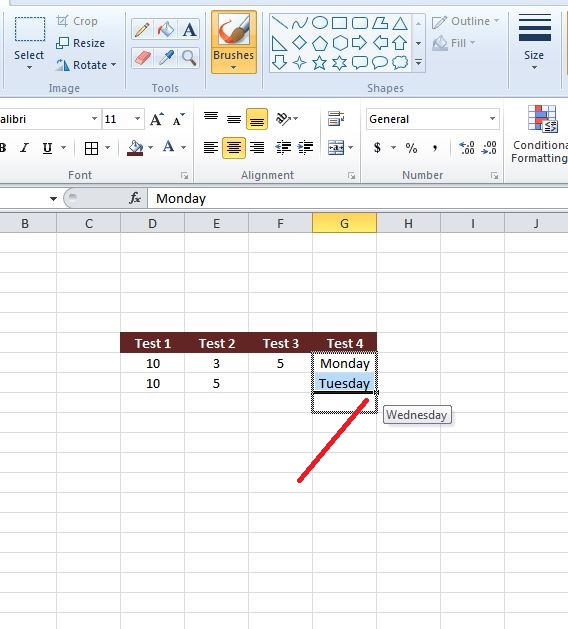Open the Size line thickness menu

pos(534,42)
